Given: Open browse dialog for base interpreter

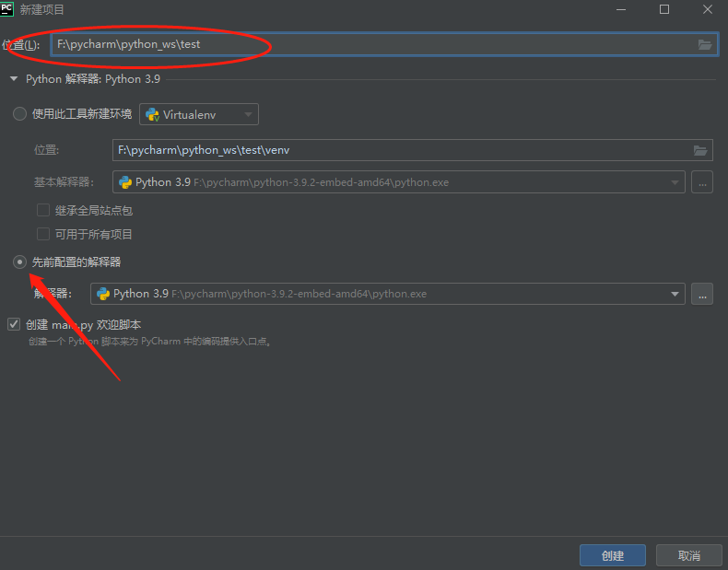Looking at the screenshot, I should tap(702, 182).
